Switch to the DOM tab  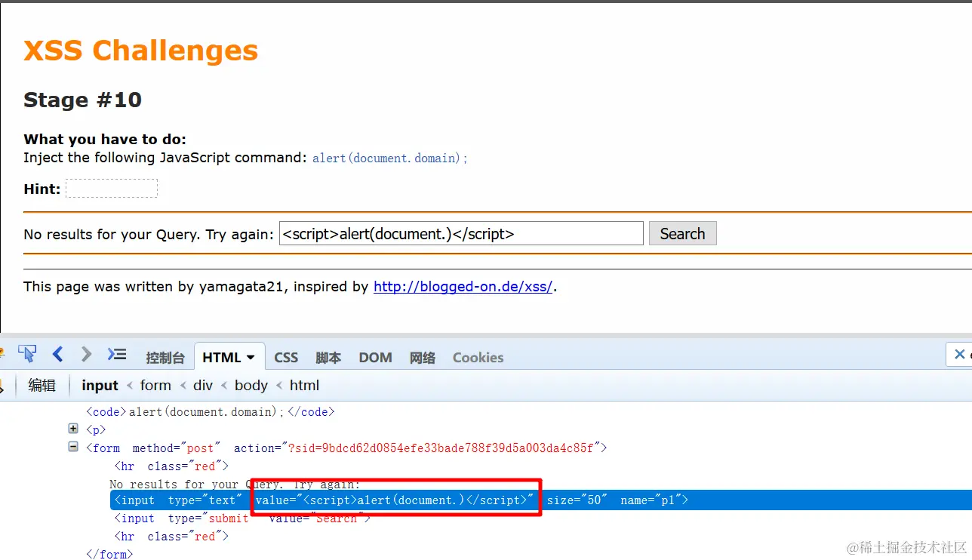click(375, 358)
